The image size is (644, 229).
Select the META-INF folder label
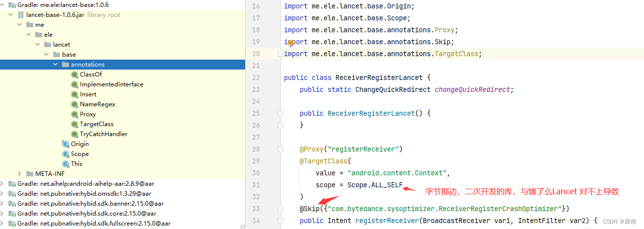[50, 174]
